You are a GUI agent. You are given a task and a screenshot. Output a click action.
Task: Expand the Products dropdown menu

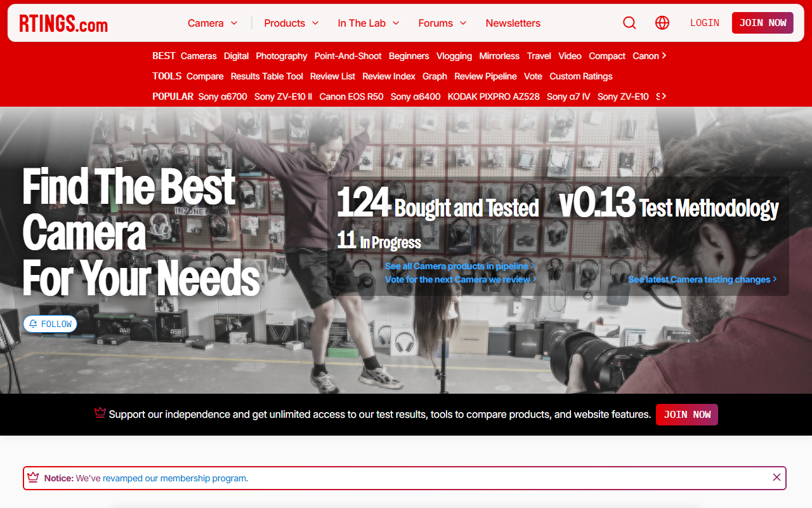click(291, 23)
